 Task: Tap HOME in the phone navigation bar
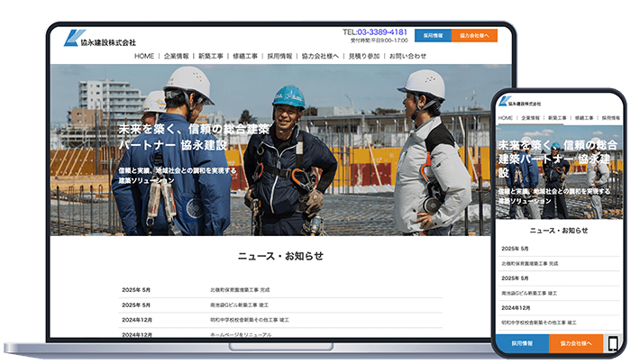click(506, 118)
